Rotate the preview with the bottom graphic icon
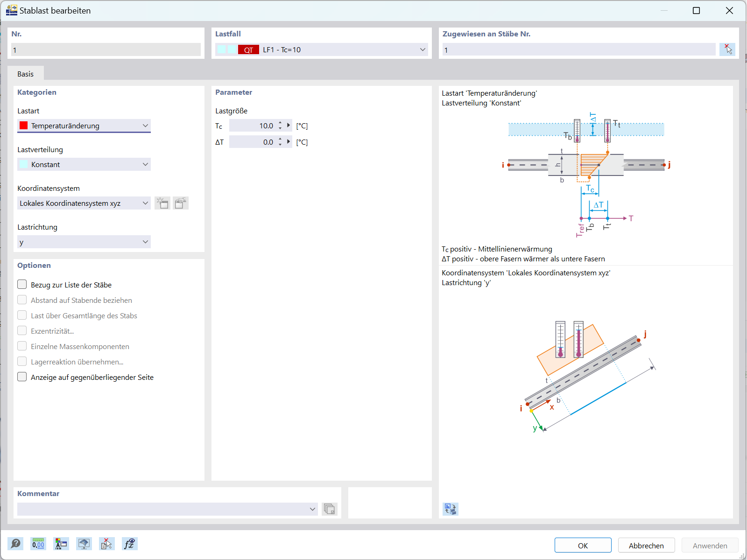Screen dimensions: 747x560 (451, 509)
